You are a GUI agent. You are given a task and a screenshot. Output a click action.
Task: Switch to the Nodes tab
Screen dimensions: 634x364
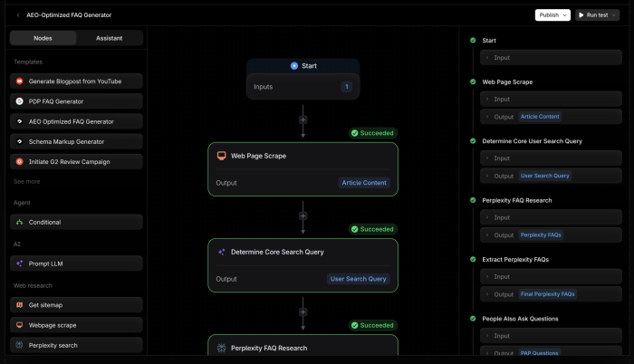coord(43,38)
